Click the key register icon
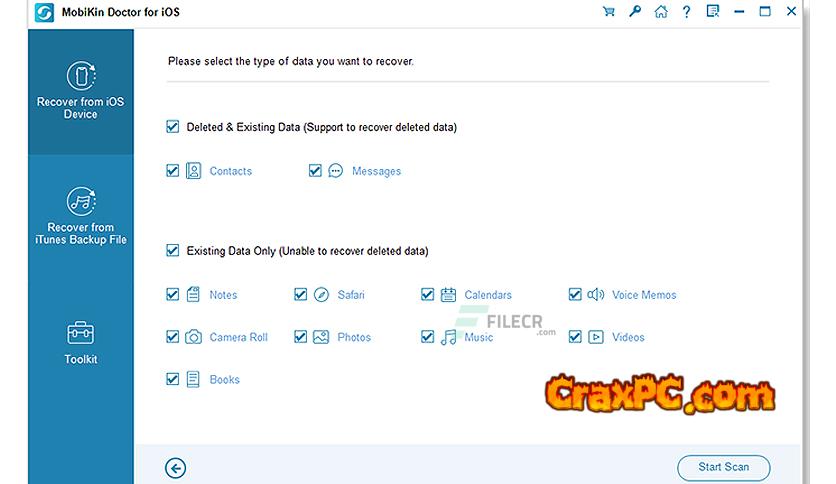This screenshot has height=484, width=836. click(634, 11)
